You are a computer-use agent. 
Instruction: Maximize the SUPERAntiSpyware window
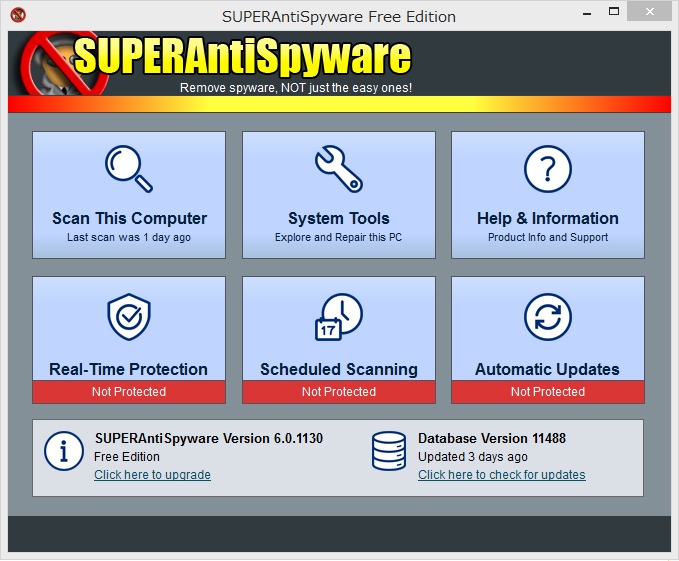[614, 12]
